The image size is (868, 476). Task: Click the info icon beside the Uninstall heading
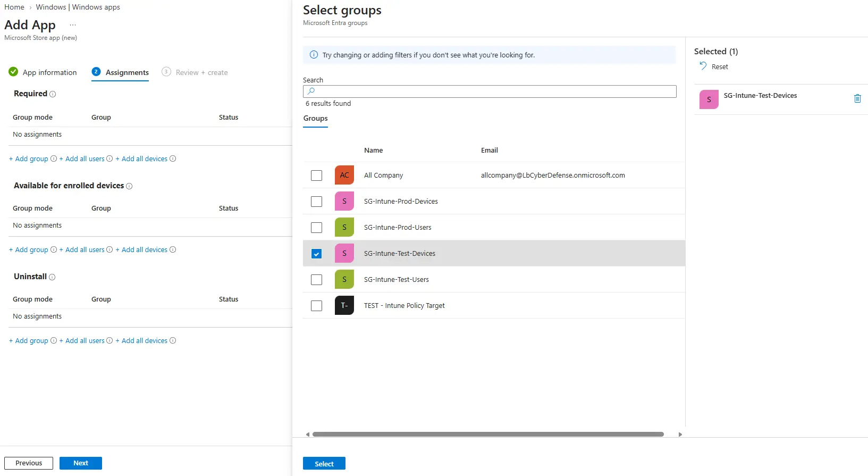point(52,277)
